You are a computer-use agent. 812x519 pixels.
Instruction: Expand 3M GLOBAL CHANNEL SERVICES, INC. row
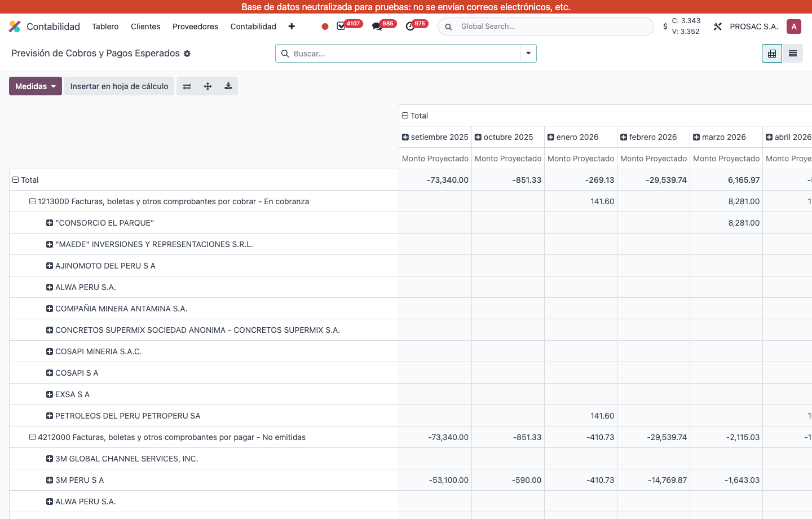coord(50,459)
